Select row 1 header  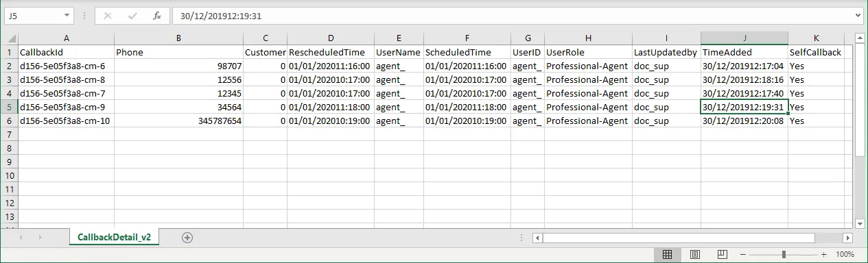(9, 52)
